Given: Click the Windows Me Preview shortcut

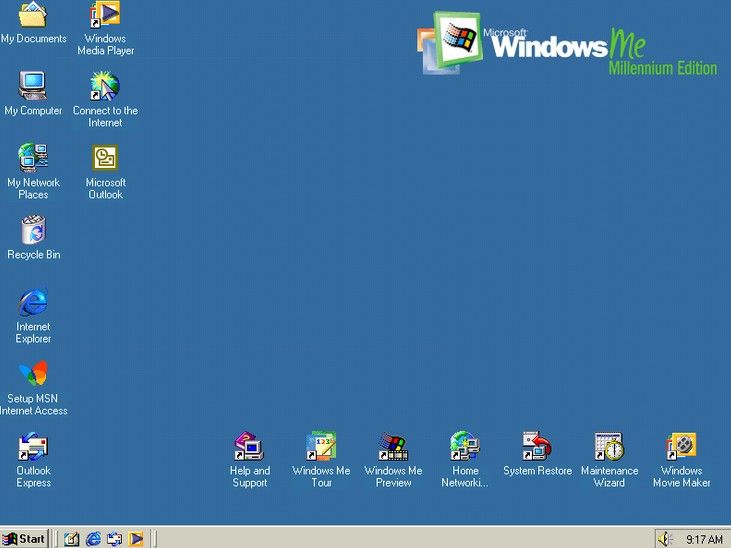Looking at the screenshot, I should (x=393, y=447).
